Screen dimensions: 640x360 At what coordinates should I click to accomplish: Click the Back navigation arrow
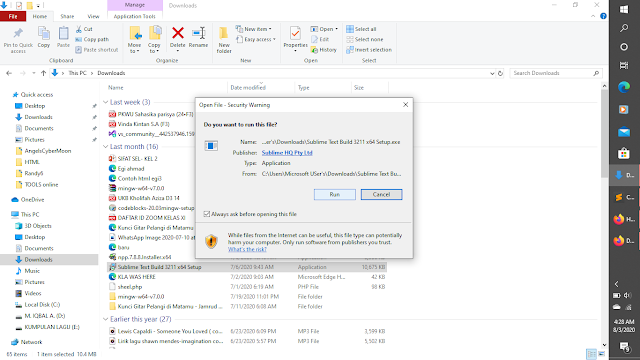coord(9,73)
